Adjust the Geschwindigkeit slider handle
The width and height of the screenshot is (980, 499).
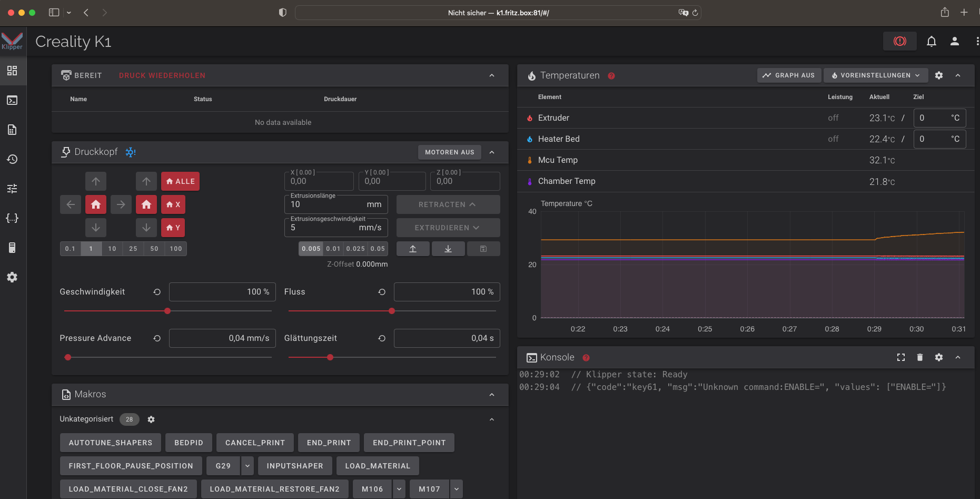[x=167, y=311]
